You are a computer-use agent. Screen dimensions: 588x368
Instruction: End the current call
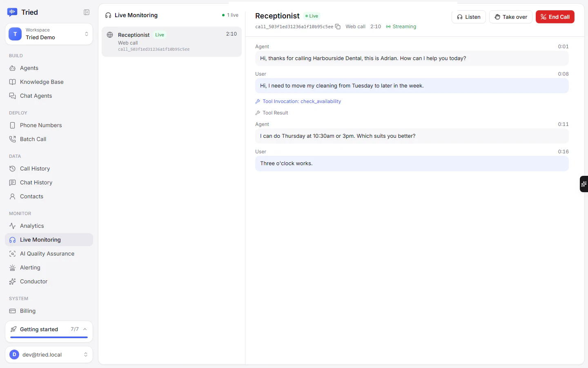pos(555,17)
